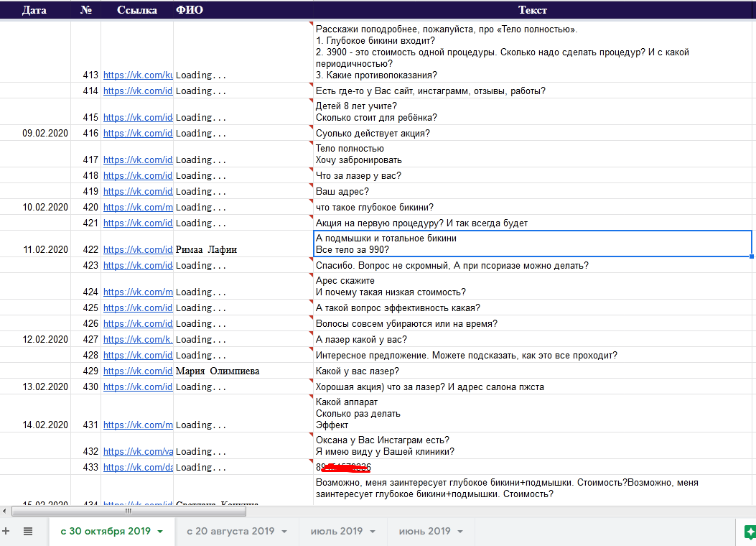The image size is (756, 546).
Task: Select 'Loading...' cell in row 426
Action: click(x=243, y=323)
